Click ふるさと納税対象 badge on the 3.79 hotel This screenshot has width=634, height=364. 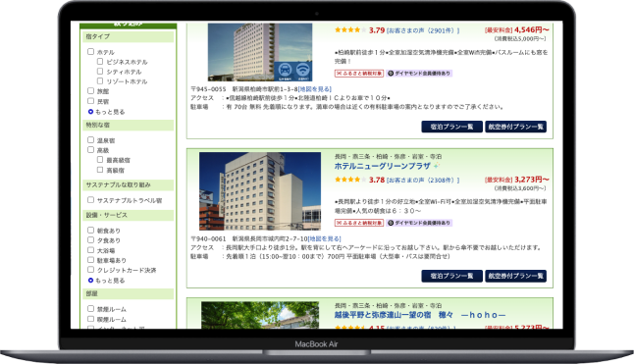tap(359, 74)
